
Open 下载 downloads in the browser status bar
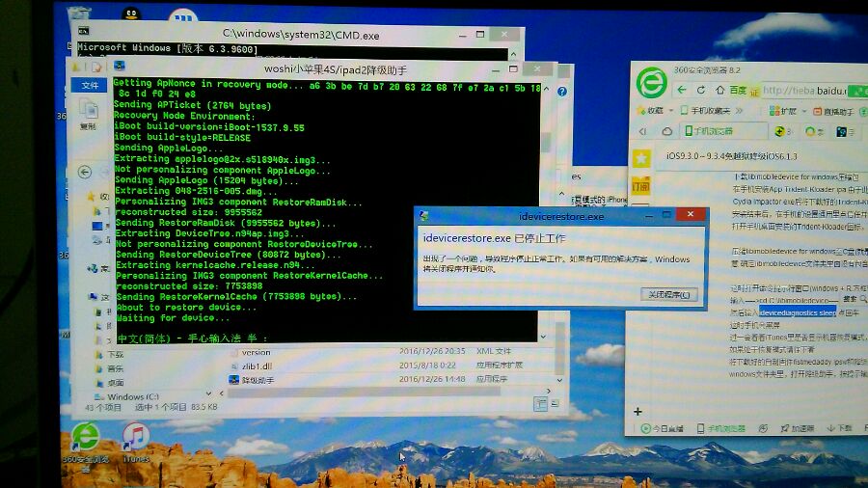840,428
